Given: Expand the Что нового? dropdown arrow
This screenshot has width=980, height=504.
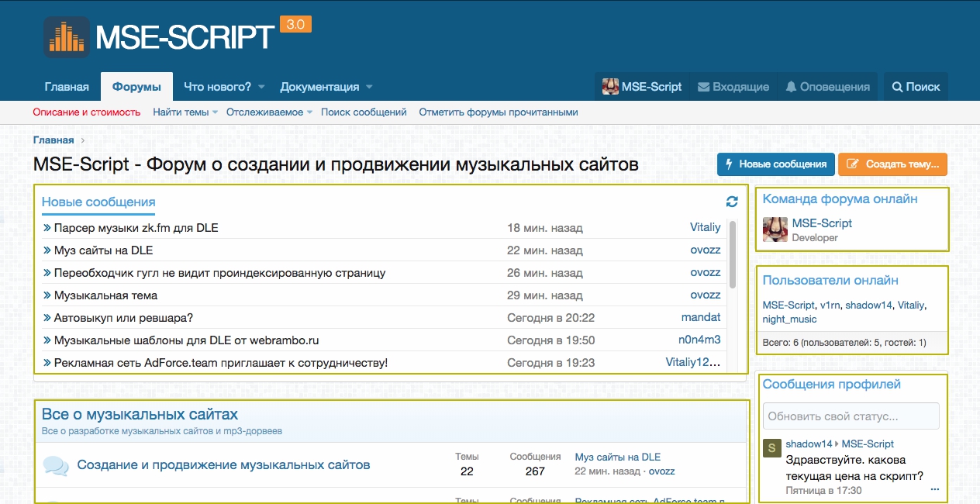Looking at the screenshot, I should pyautogui.click(x=262, y=87).
